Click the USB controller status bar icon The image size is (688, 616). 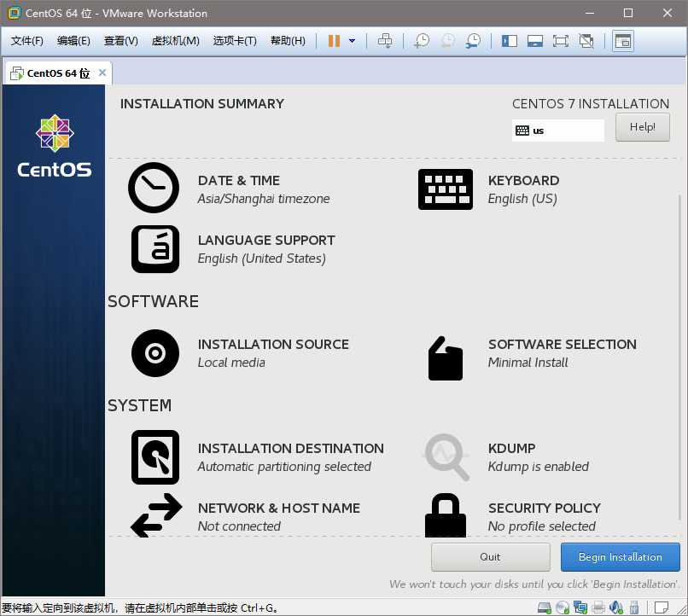tap(633, 607)
